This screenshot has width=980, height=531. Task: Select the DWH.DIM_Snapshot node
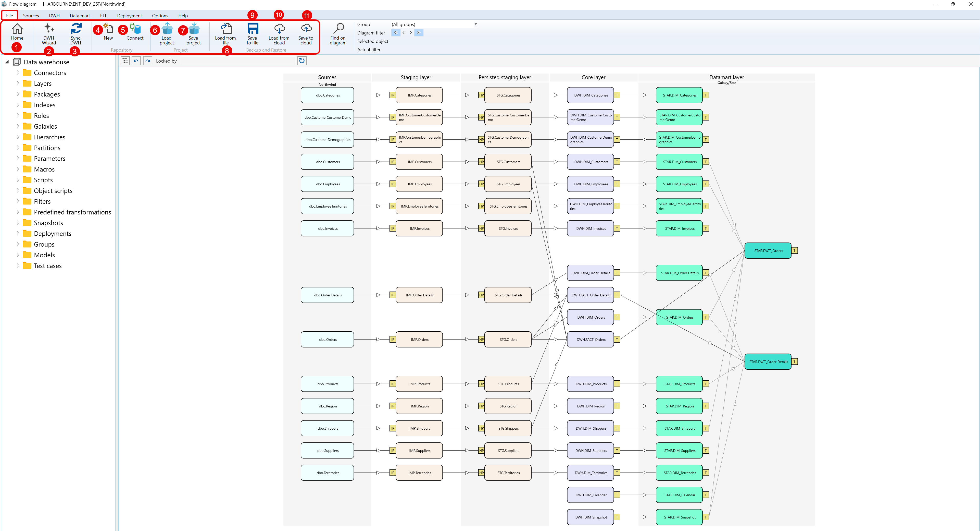tap(590, 517)
